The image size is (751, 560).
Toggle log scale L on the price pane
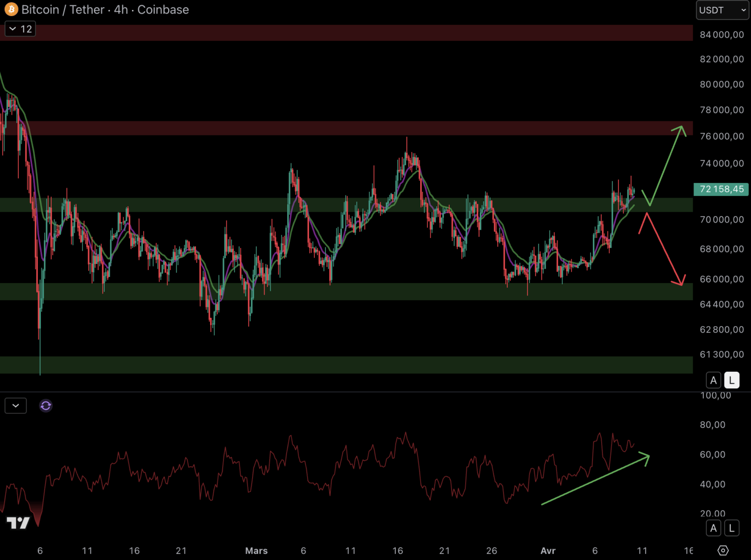731,380
